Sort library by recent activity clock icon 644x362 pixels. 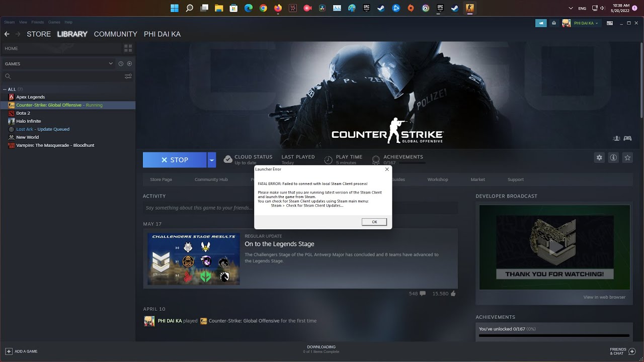click(x=121, y=64)
